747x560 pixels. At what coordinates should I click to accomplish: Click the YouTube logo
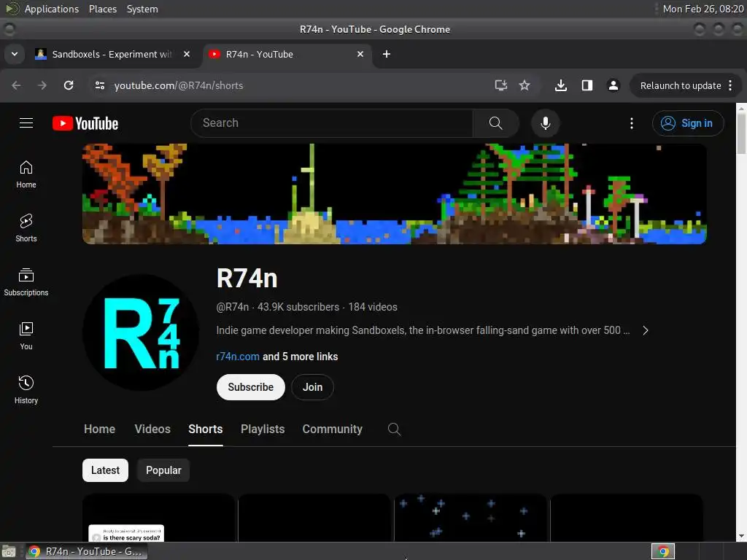[x=85, y=123]
